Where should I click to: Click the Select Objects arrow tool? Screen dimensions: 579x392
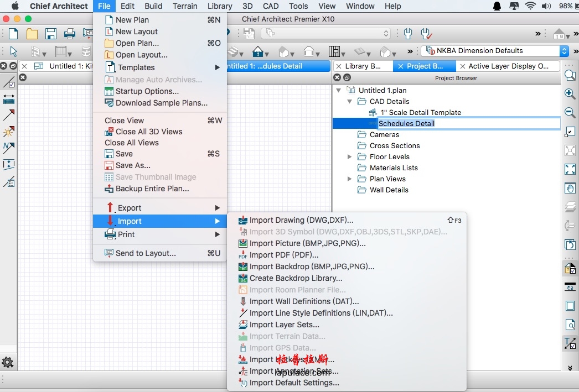(13, 51)
